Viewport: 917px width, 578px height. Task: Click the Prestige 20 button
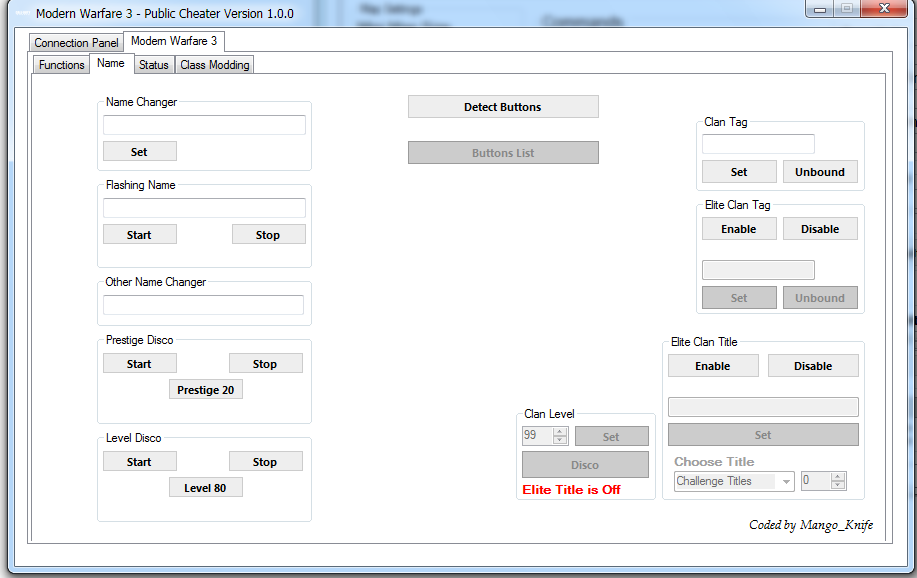(205, 390)
